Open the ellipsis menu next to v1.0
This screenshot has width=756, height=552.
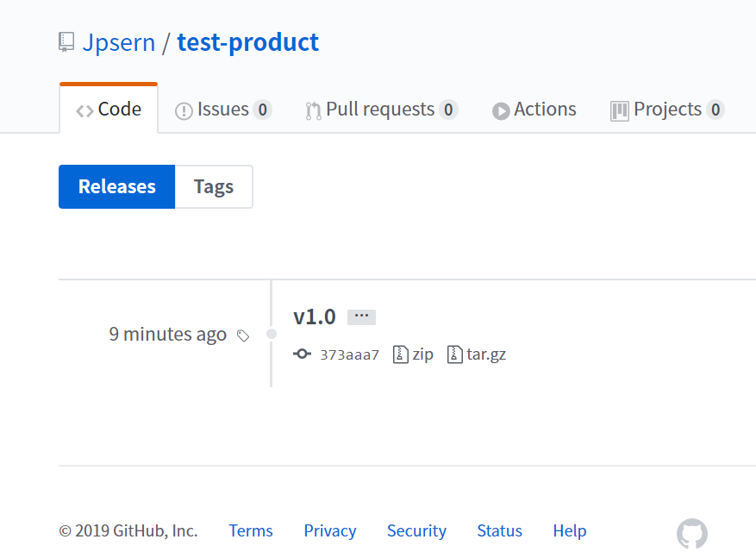361,316
